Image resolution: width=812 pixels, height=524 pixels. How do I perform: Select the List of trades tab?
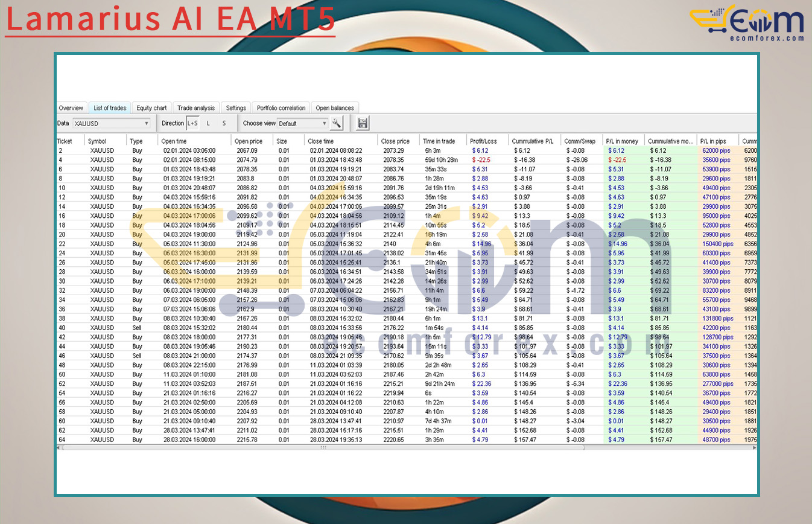pos(110,108)
